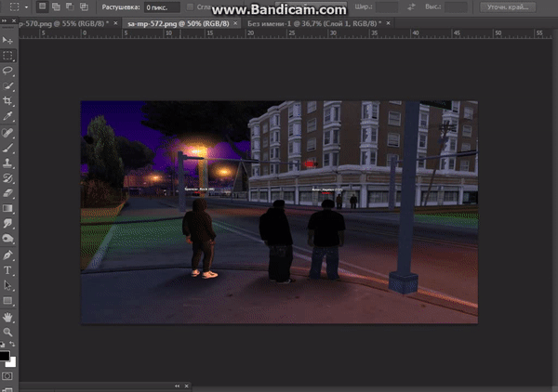
Task: Select the Hand tool
Action: (7, 317)
